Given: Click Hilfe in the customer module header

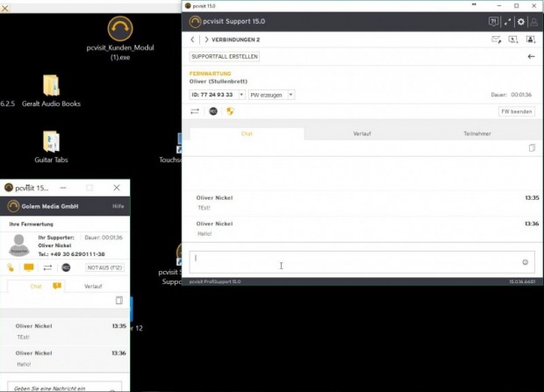Looking at the screenshot, I should [118, 206].
